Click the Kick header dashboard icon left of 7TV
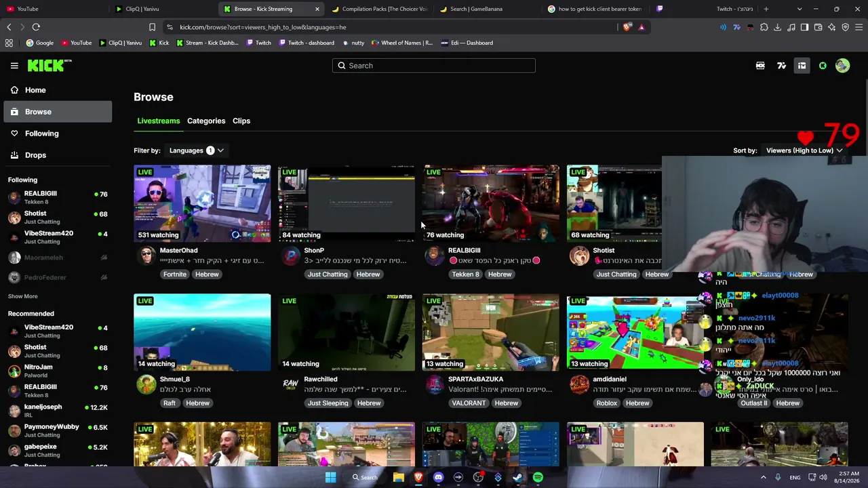The height and width of the screenshot is (488, 868). [760, 66]
